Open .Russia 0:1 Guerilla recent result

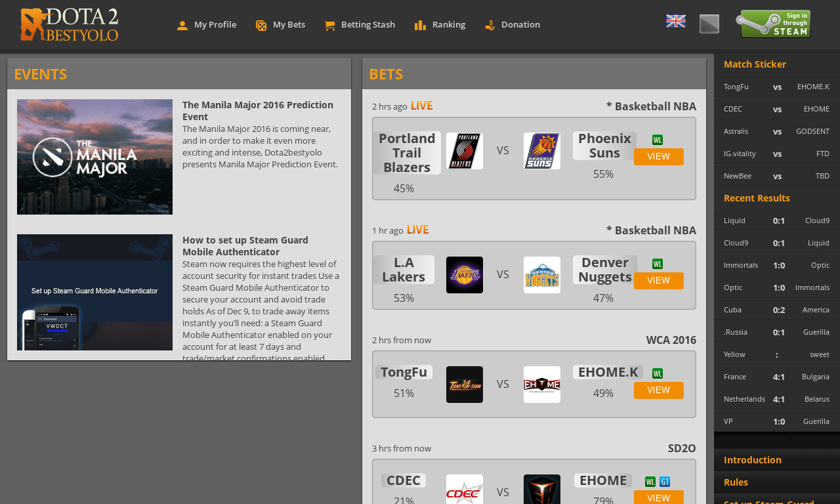tap(777, 332)
